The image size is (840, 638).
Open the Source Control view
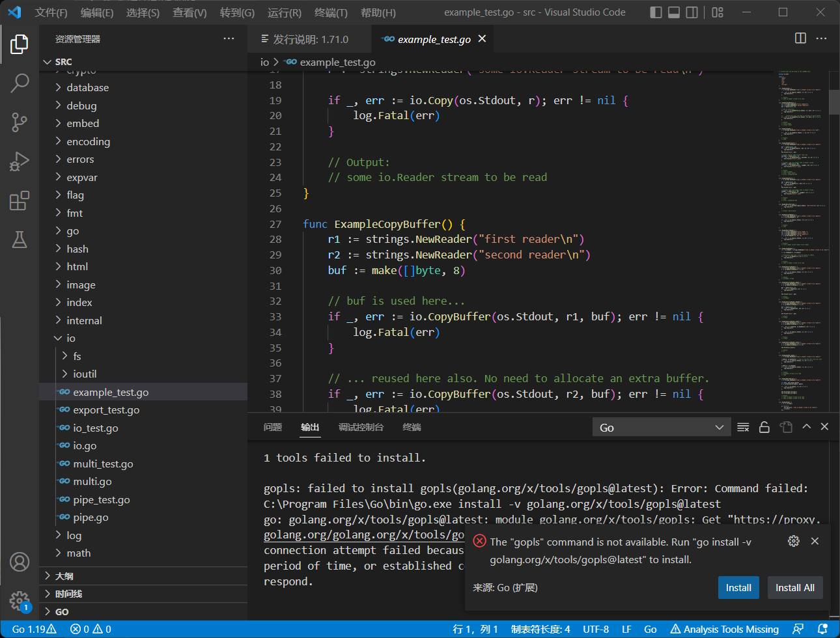tap(20, 122)
